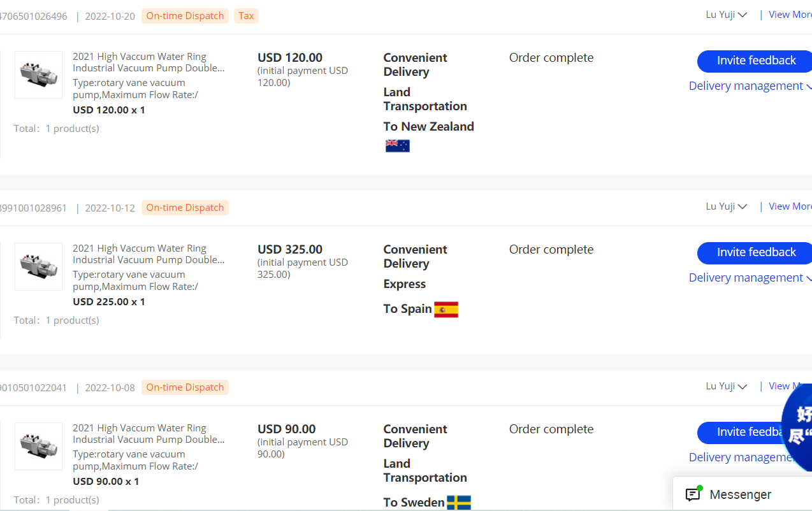Expand Delivery management for New Zealand order
812x511 pixels.
(x=750, y=86)
